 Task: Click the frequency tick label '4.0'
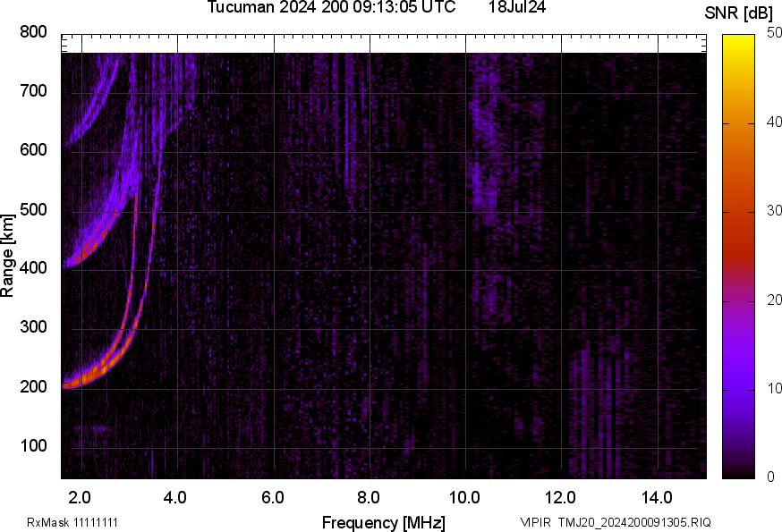pos(175,498)
